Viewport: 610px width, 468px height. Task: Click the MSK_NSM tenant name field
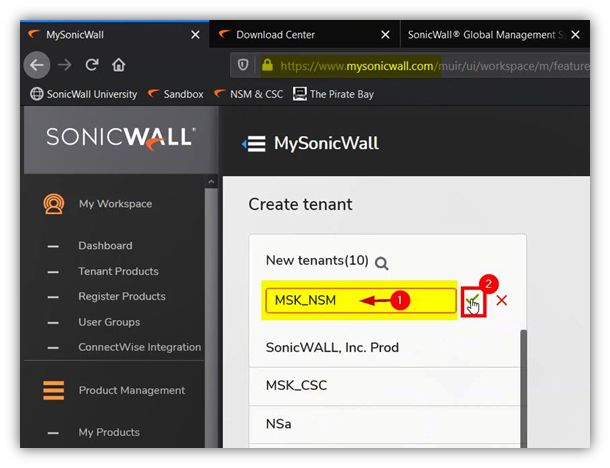(x=360, y=300)
